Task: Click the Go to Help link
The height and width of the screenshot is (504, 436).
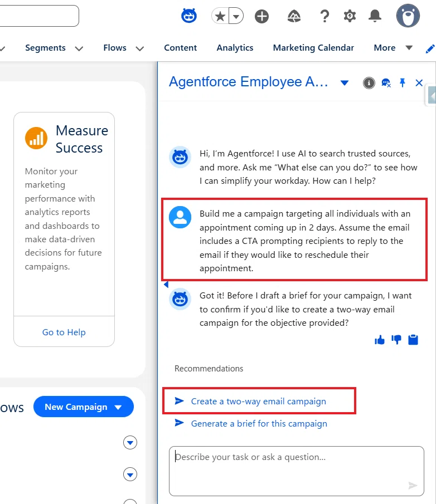Action: [x=64, y=332]
